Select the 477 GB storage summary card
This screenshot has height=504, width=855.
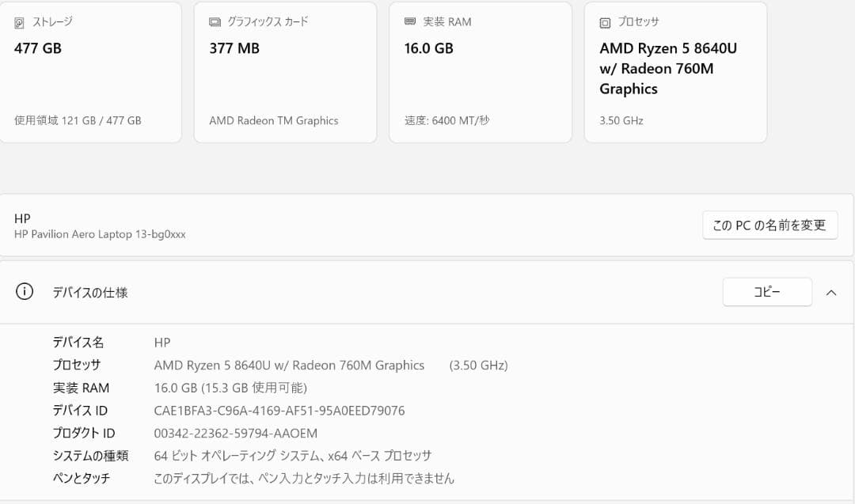tap(91, 72)
